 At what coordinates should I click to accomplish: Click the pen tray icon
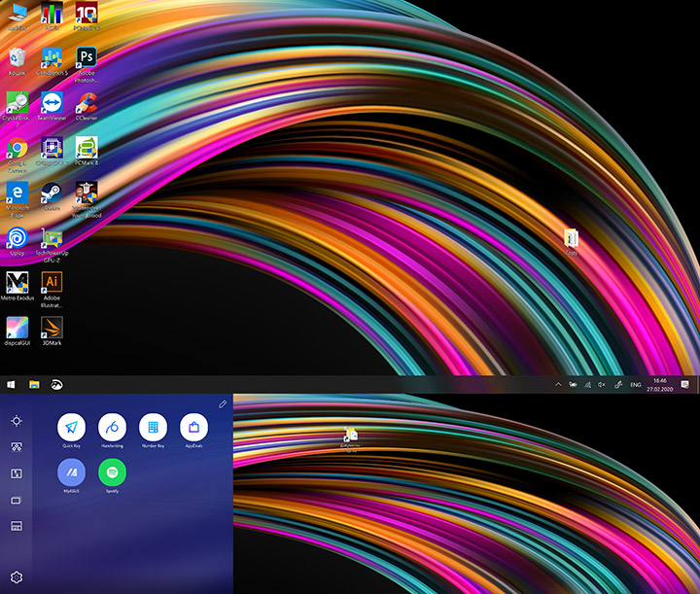[x=618, y=385]
